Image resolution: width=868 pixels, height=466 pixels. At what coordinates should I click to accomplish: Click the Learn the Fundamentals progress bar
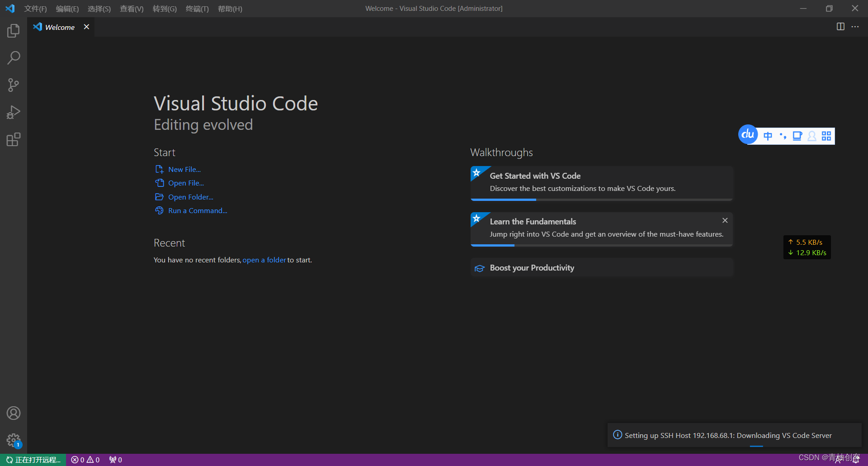(601, 245)
